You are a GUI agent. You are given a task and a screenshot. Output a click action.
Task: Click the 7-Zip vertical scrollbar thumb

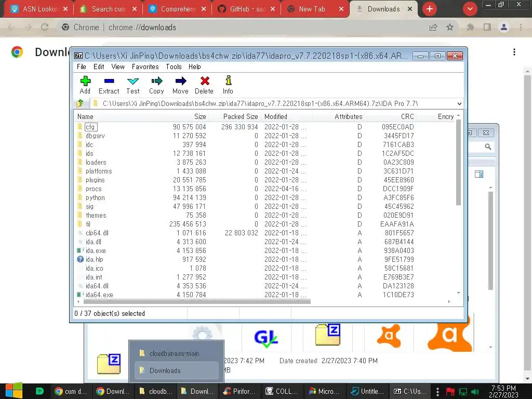click(x=458, y=162)
